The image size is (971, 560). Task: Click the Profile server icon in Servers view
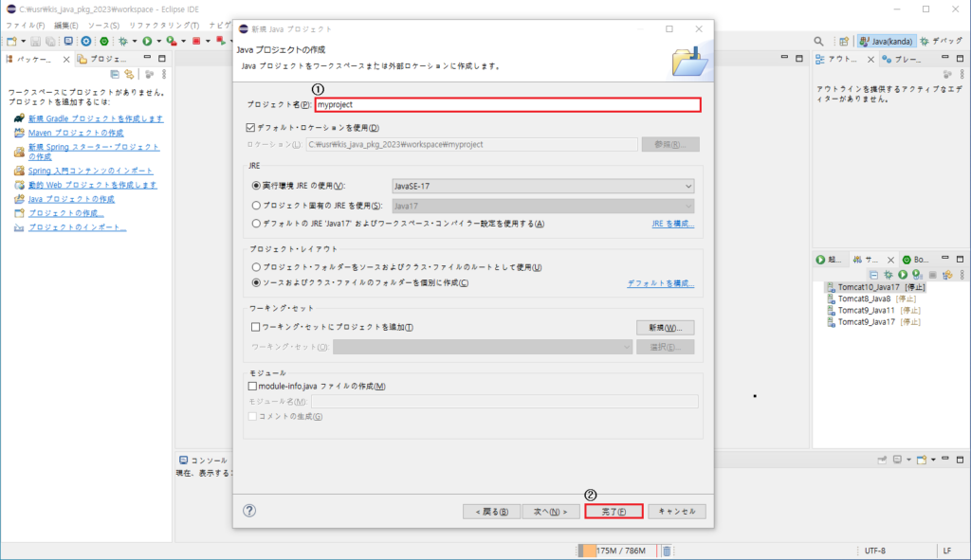coord(917,275)
